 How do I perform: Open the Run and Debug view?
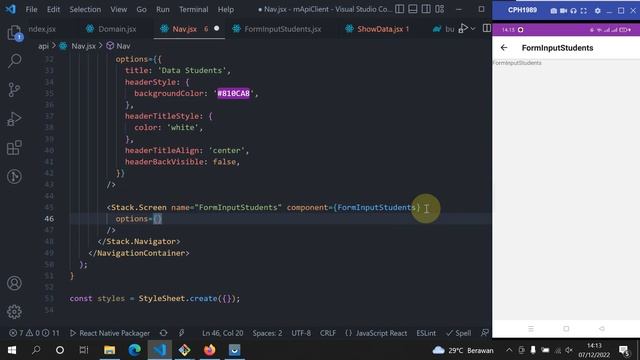click(14, 119)
